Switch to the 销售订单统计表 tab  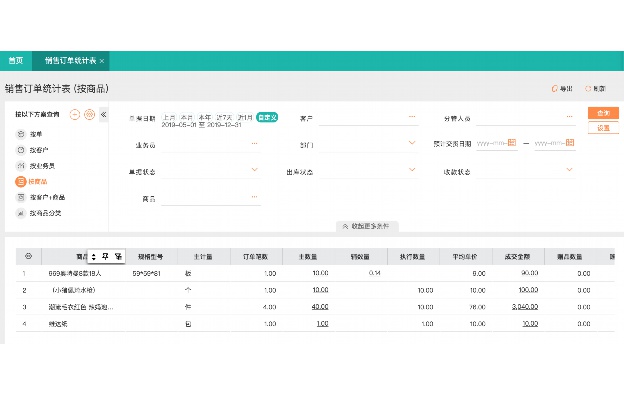tap(70, 61)
